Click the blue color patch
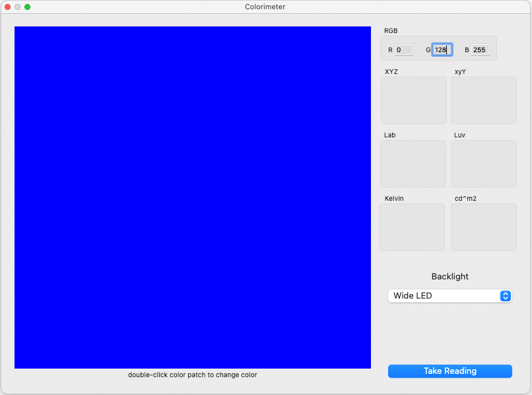Viewport: 532px width, 395px height. [x=192, y=197]
